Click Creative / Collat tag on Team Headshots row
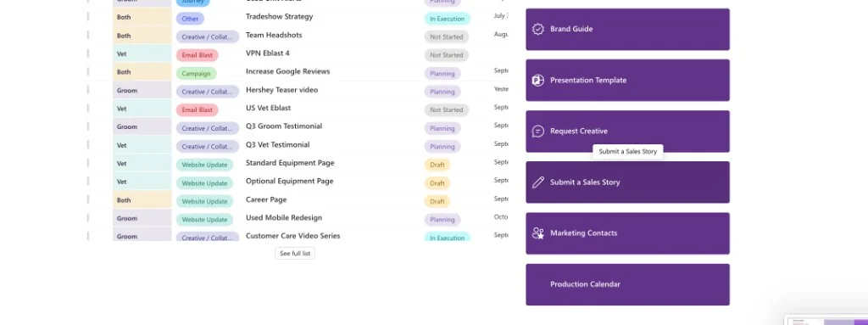This screenshot has height=325, width=868. point(208,37)
